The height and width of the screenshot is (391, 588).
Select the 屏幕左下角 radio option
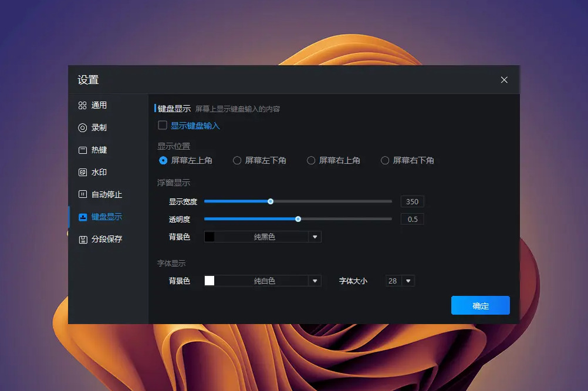(x=237, y=161)
